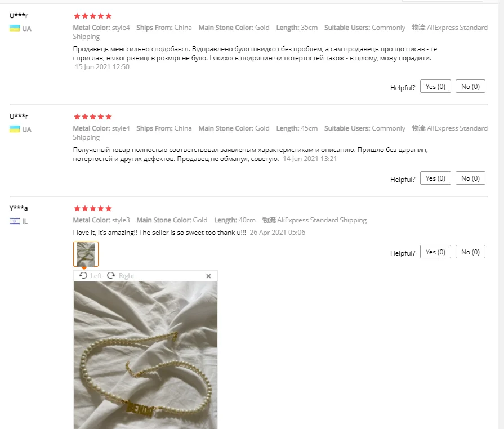Vote No on the 45cm length review
504x429 pixels.
point(470,178)
